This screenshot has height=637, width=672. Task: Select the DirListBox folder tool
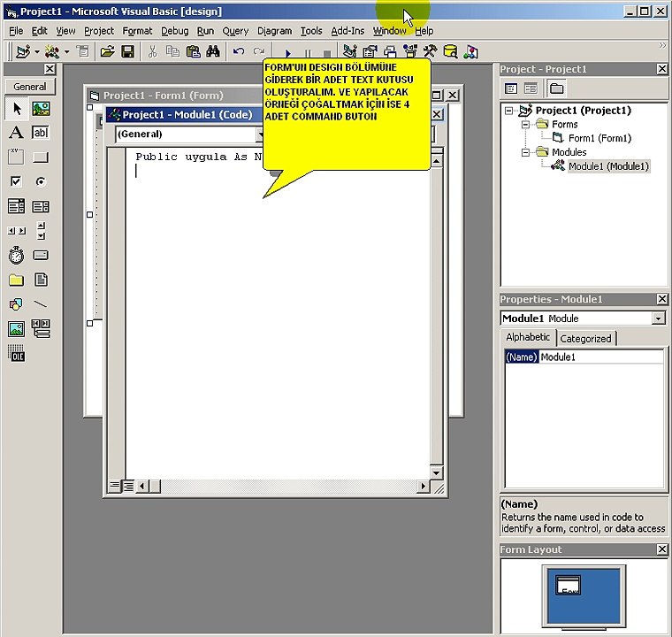17,280
